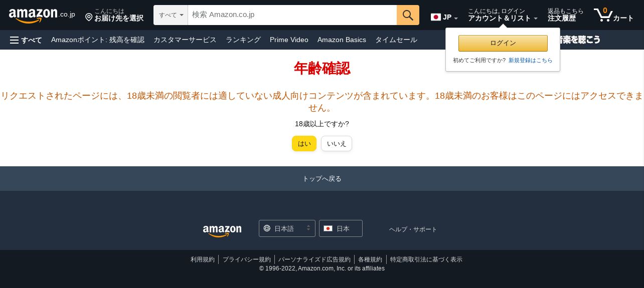Select タイムセール in the navigation bar
This screenshot has height=288, width=644.
pyautogui.click(x=396, y=40)
